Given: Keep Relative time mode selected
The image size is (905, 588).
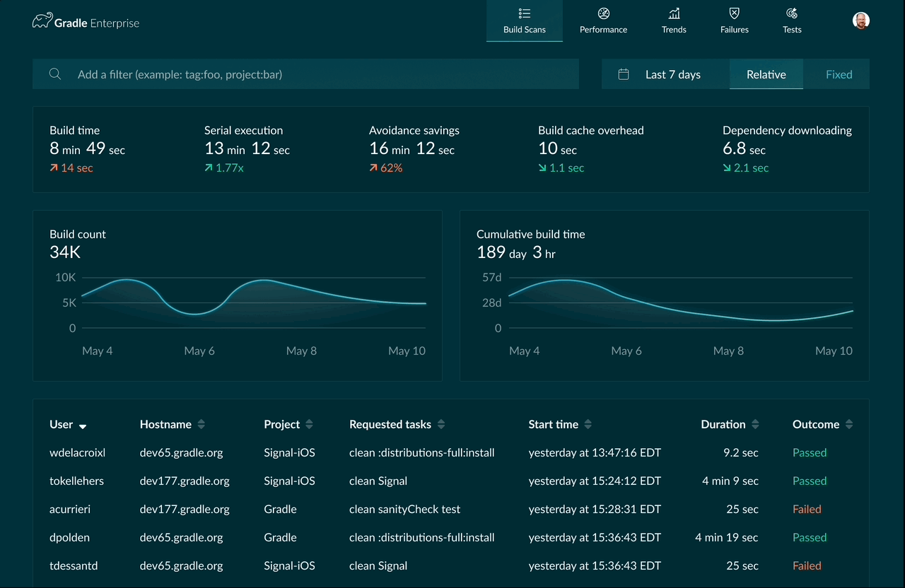Looking at the screenshot, I should 766,73.
